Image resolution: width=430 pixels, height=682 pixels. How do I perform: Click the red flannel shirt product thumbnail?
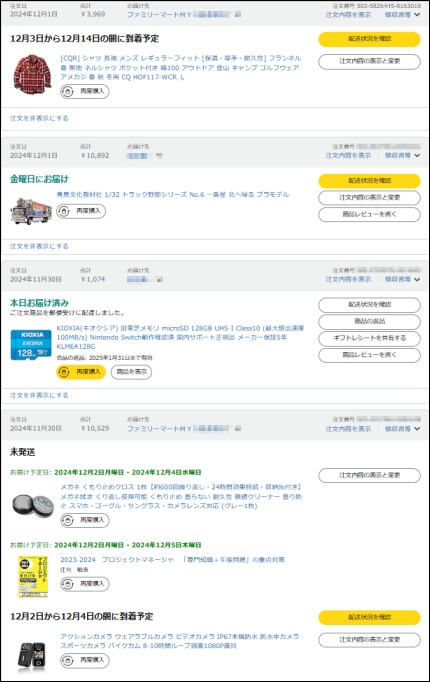32,74
